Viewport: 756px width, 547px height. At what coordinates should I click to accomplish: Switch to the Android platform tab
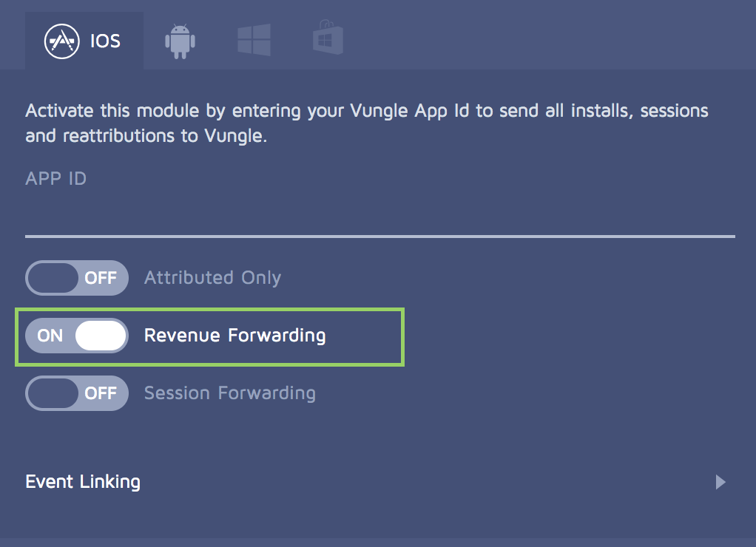coord(180,41)
